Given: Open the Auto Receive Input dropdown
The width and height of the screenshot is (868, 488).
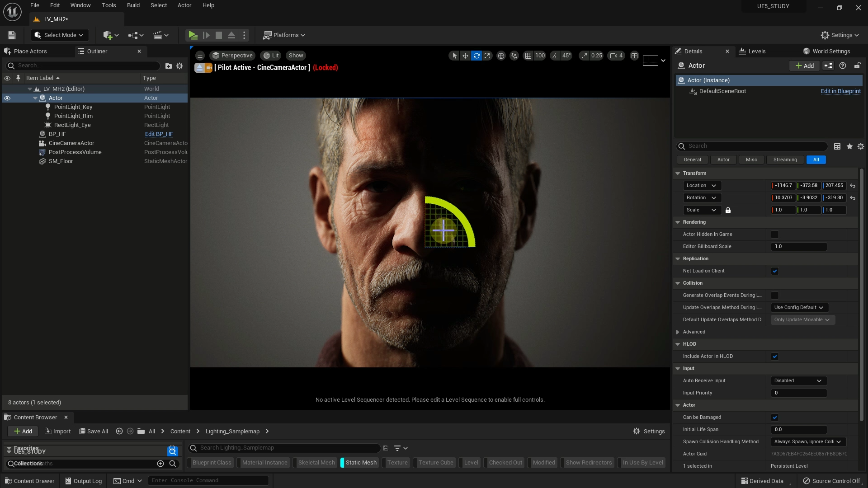Looking at the screenshot, I should coord(798,381).
